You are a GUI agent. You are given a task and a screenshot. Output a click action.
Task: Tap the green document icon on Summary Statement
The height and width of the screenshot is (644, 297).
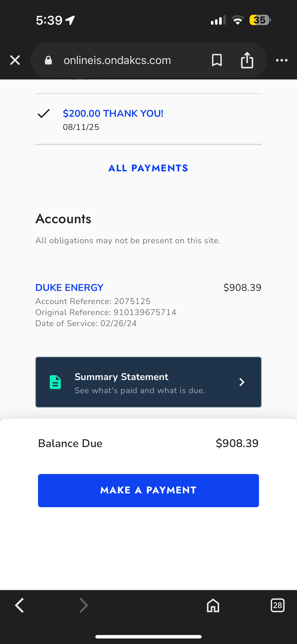(55, 382)
